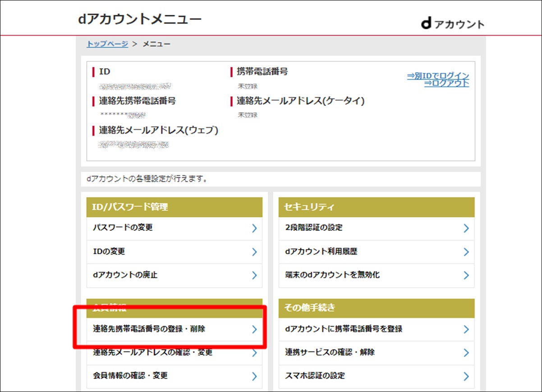The image size is (542, 392).
Task: Click メニュー breadcrumb text
Action: tap(156, 44)
